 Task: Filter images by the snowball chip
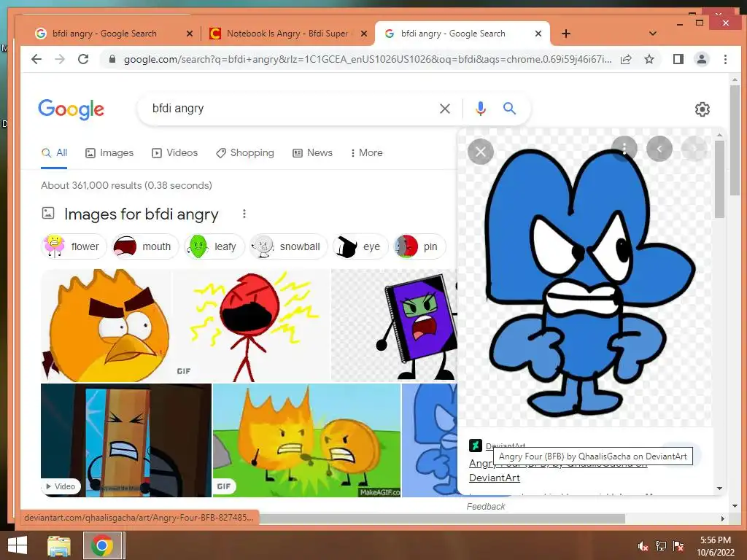pyautogui.click(x=289, y=246)
